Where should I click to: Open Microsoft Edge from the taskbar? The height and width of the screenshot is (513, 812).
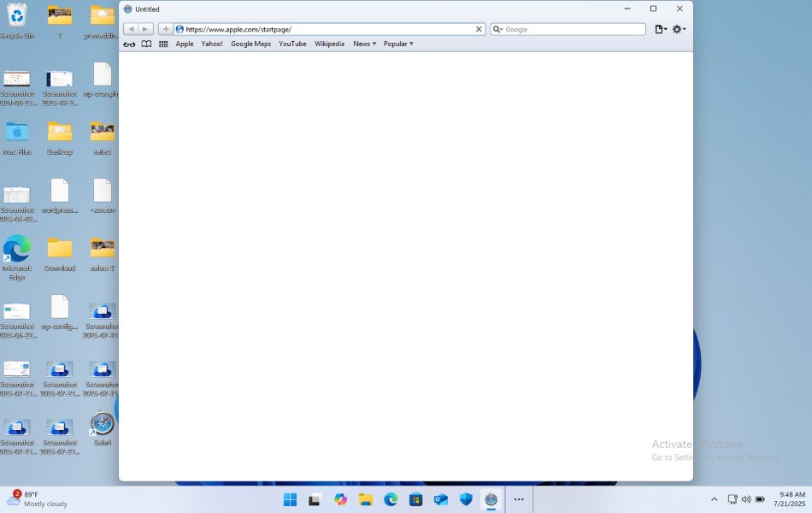[x=391, y=499]
